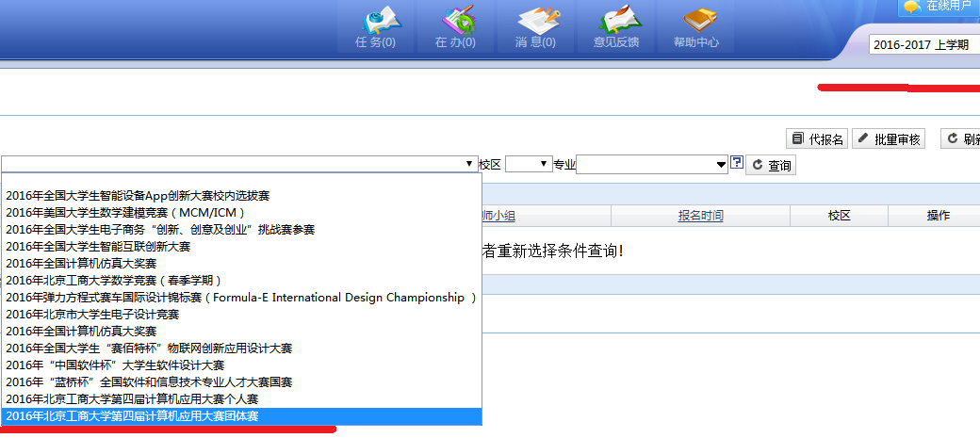Select 2016年北京工商大学第四届计算机应用大赛团体赛 option

(x=132, y=416)
